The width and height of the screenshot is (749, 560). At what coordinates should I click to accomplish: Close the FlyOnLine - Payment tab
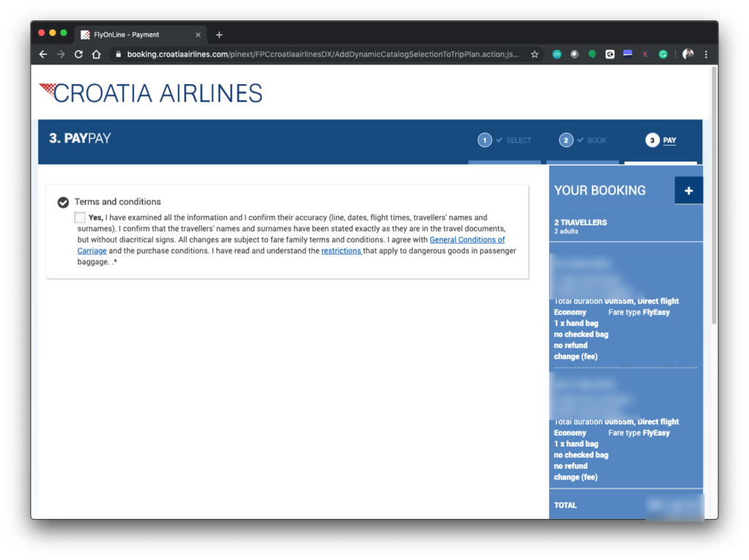pos(198,34)
